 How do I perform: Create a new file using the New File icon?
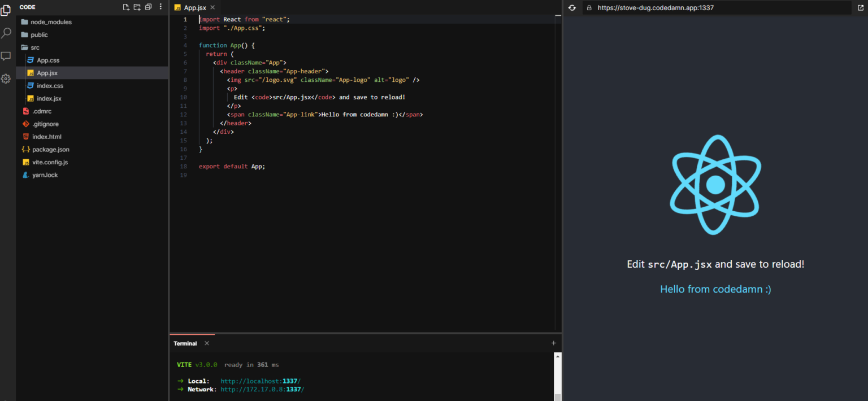(x=125, y=7)
